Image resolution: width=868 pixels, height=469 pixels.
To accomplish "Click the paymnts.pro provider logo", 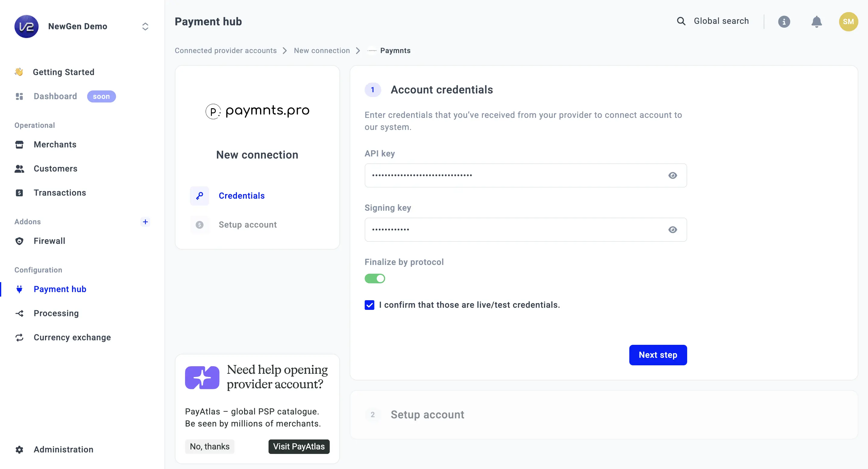I will 257,111.
